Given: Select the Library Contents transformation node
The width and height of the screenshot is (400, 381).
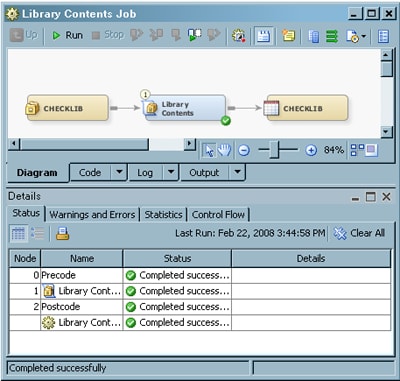Looking at the screenshot, I should pos(185,108).
